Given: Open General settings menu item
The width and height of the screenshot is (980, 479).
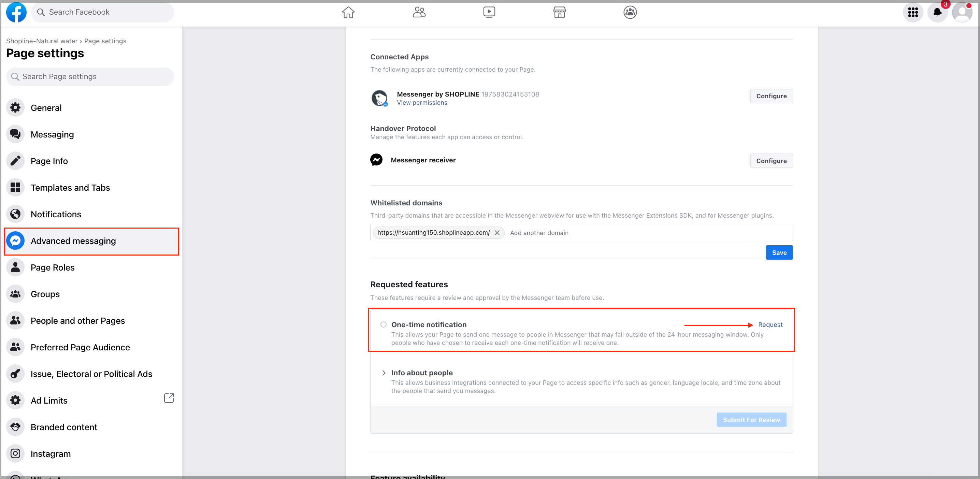Looking at the screenshot, I should [x=90, y=108].
